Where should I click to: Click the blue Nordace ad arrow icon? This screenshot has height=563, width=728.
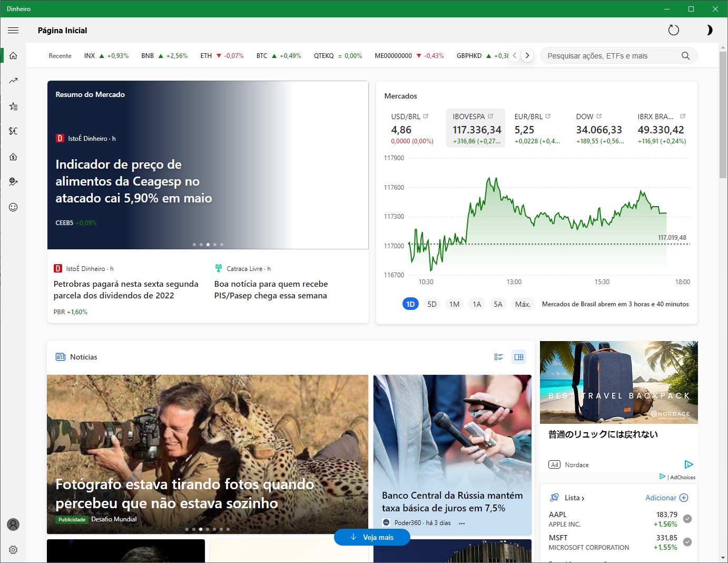point(688,464)
